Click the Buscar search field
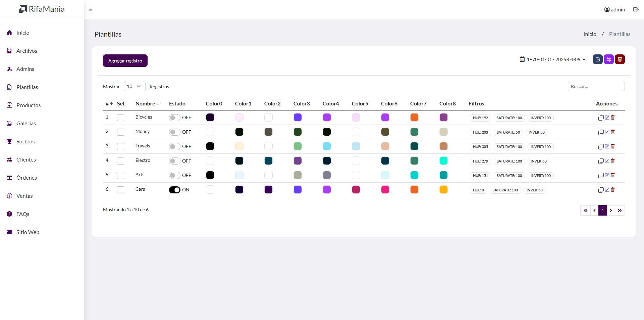This screenshot has width=644, height=320. [x=596, y=86]
